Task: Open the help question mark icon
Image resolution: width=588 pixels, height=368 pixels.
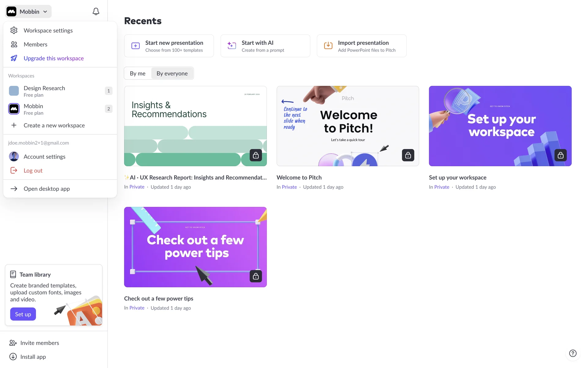Action: coord(573,353)
